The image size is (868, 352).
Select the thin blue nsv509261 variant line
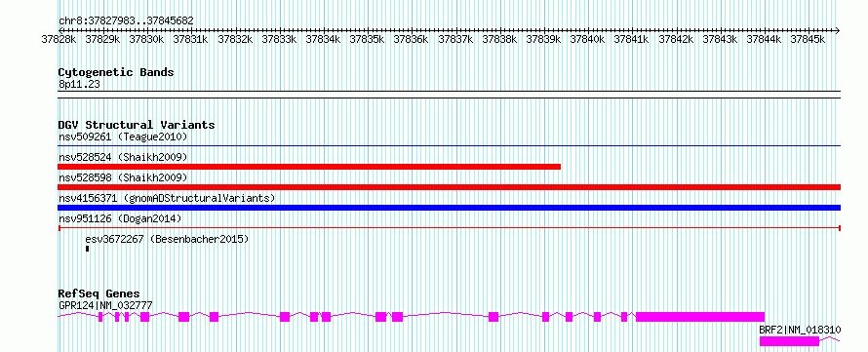[x=449, y=146]
